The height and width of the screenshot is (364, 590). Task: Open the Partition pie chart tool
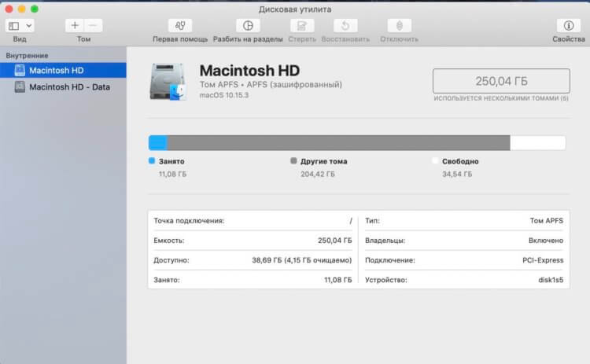(x=248, y=26)
